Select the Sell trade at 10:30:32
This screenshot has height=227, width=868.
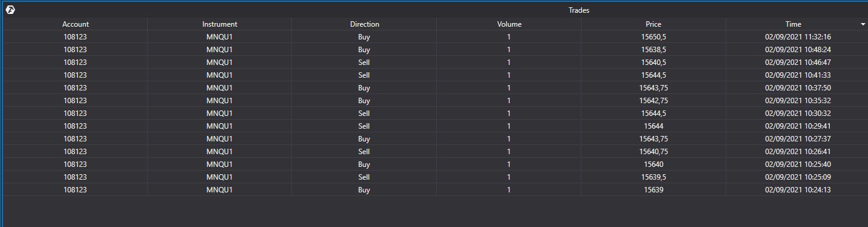click(x=435, y=113)
